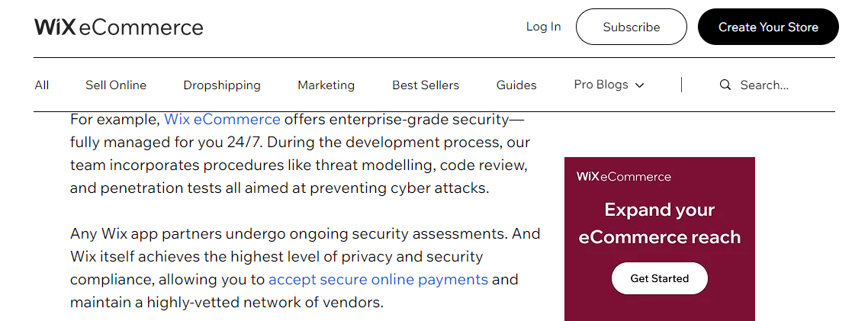Click the Log In link
The width and height of the screenshot is (868, 321).
pyautogui.click(x=543, y=27)
